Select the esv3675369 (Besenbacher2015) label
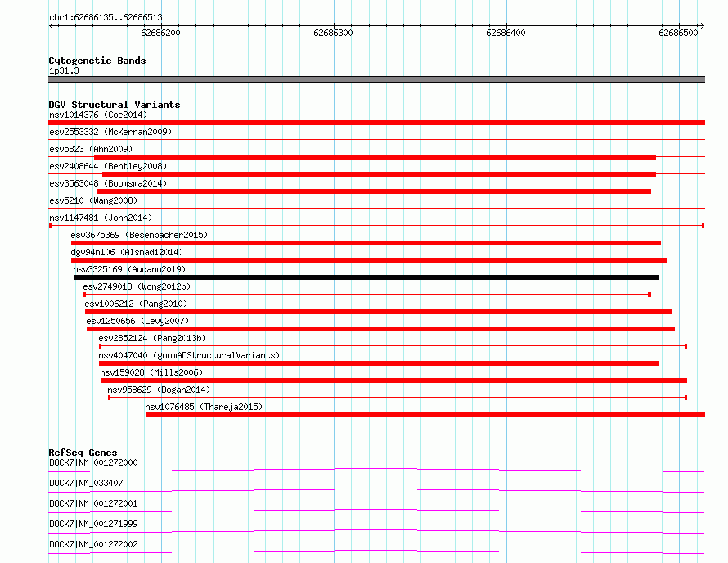The image size is (728, 563). point(139,235)
